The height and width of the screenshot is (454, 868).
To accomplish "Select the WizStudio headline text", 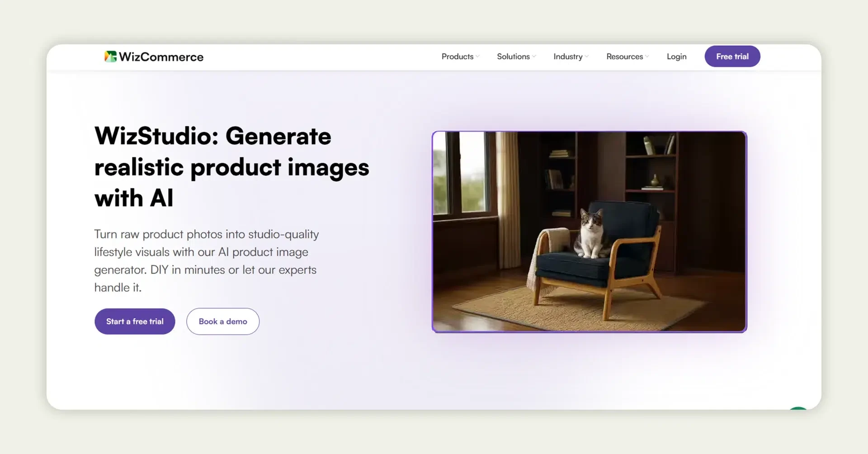I will (232, 167).
